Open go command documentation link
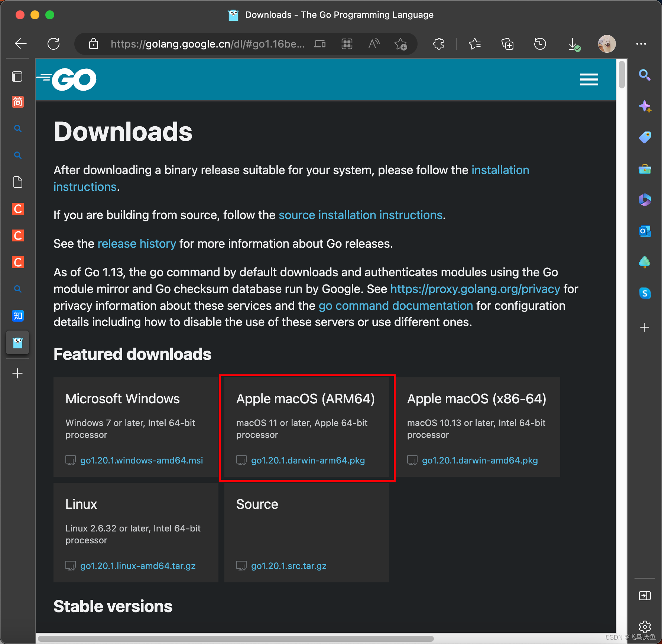The height and width of the screenshot is (644, 662). [396, 306]
